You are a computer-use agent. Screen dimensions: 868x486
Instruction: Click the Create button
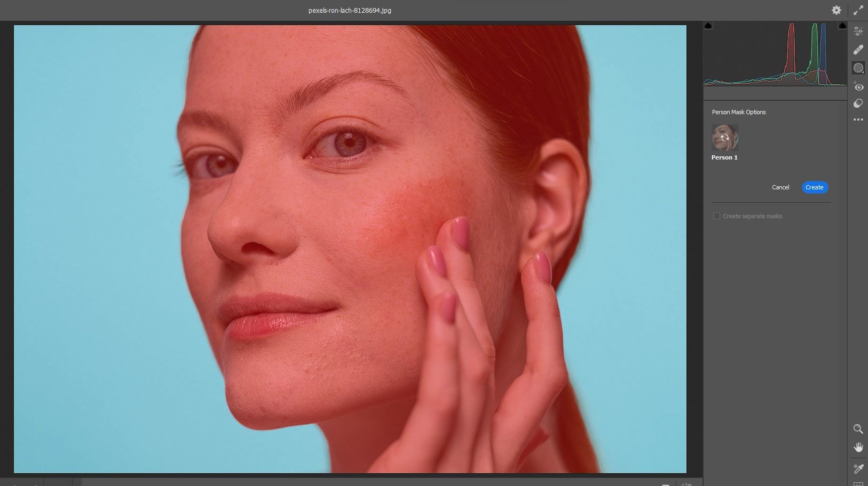[x=815, y=187]
